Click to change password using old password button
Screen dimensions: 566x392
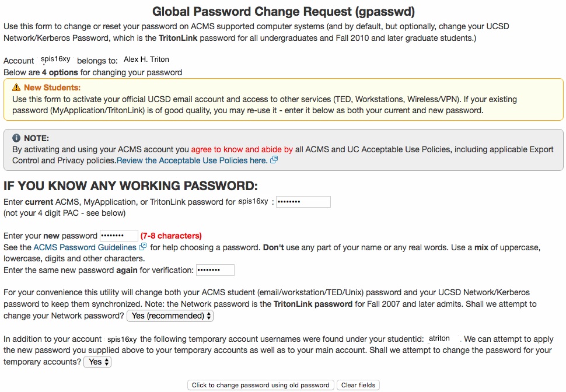(261, 385)
